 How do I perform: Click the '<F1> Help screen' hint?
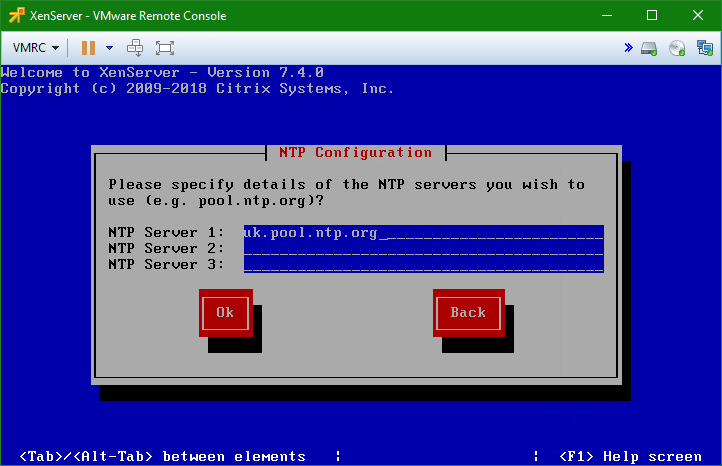pyautogui.click(x=630, y=456)
